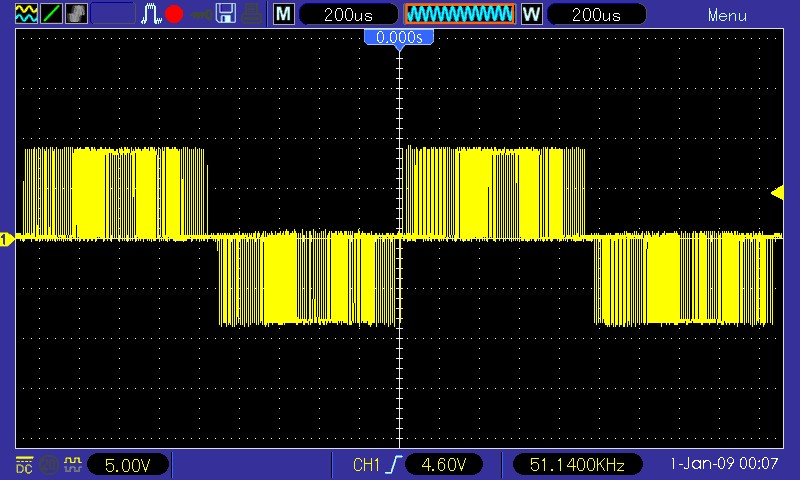Select the green line display icon
Viewport: 800px width, 480px height.
coord(51,14)
